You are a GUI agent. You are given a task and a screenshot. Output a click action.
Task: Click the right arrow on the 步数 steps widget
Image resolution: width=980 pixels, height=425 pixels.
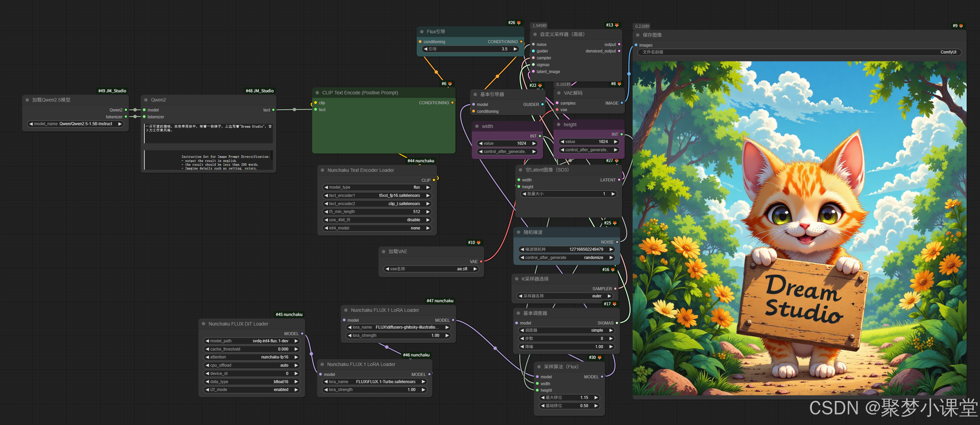tap(611, 338)
